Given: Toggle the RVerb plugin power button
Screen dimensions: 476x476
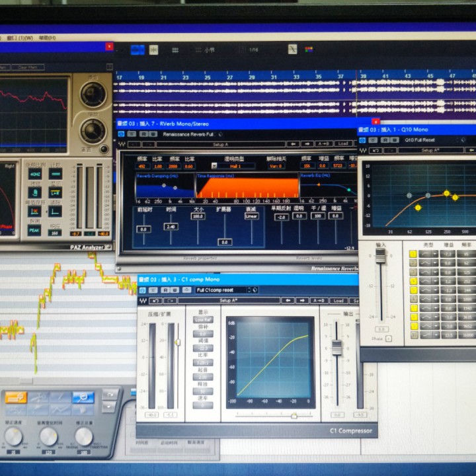Looking at the screenshot, I should (122, 134).
